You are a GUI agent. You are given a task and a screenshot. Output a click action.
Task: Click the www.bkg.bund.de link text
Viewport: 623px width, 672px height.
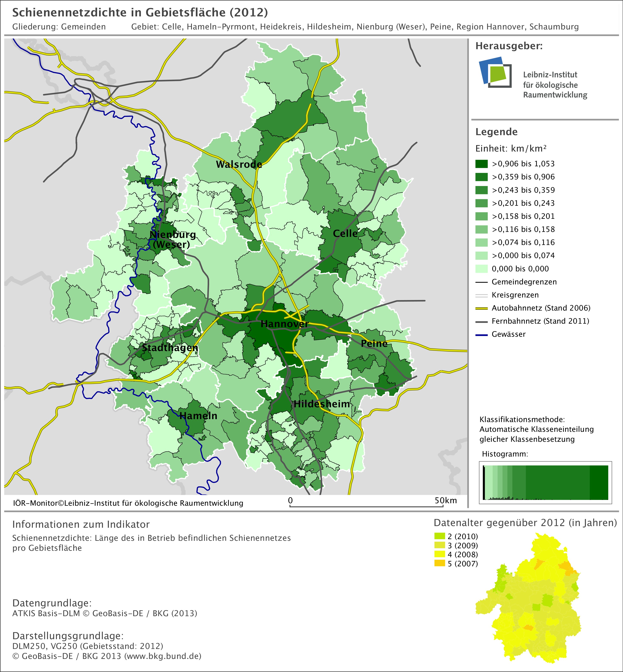(162, 656)
